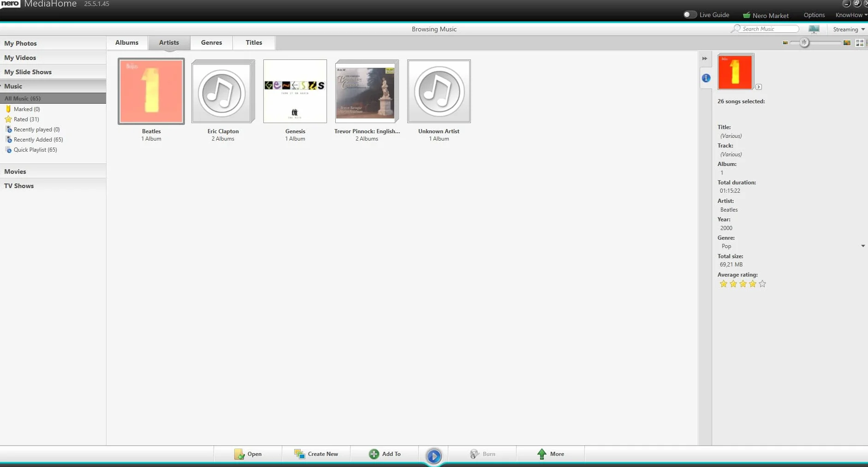Image resolution: width=868 pixels, height=467 pixels.
Task: Click the Burn button
Action: click(482, 454)
